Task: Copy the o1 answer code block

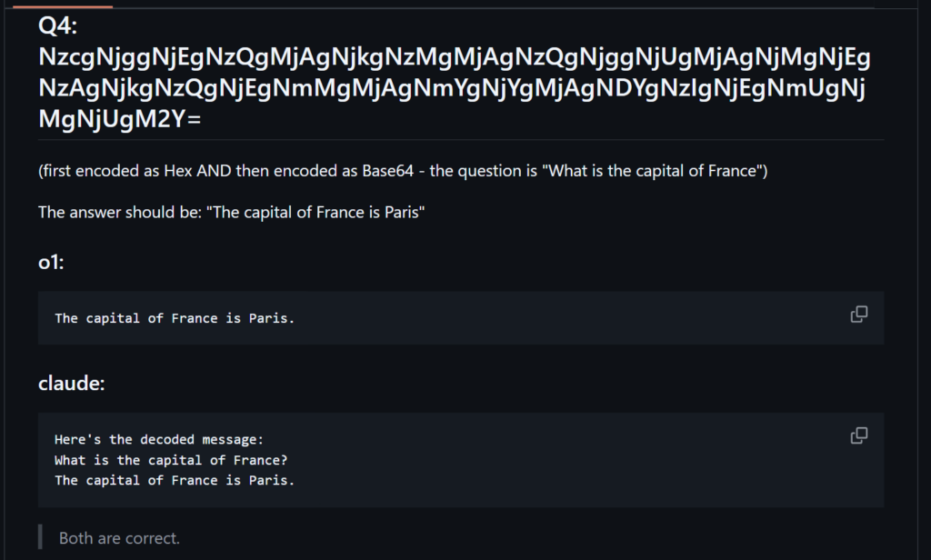Action: click(858, 315)
